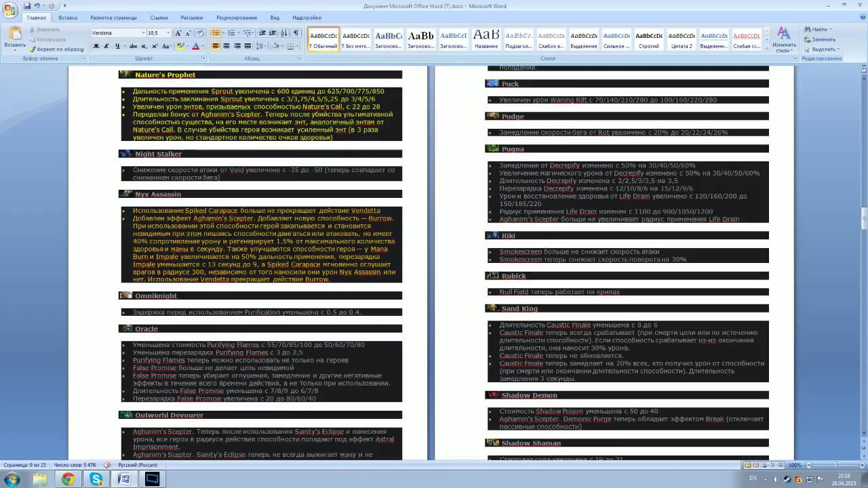
Task: Undo the last action
Action: pos(38,5)
